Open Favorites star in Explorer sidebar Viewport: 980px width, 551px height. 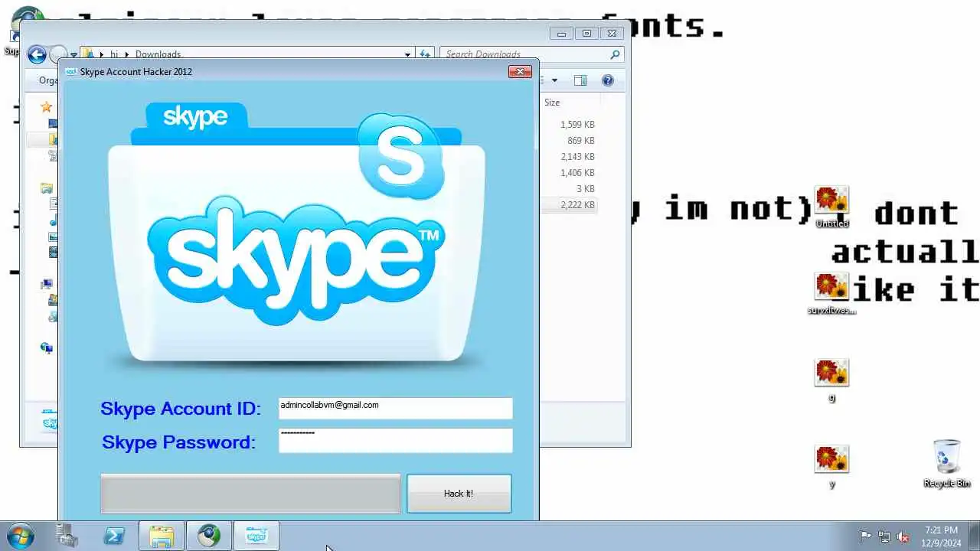47,107
